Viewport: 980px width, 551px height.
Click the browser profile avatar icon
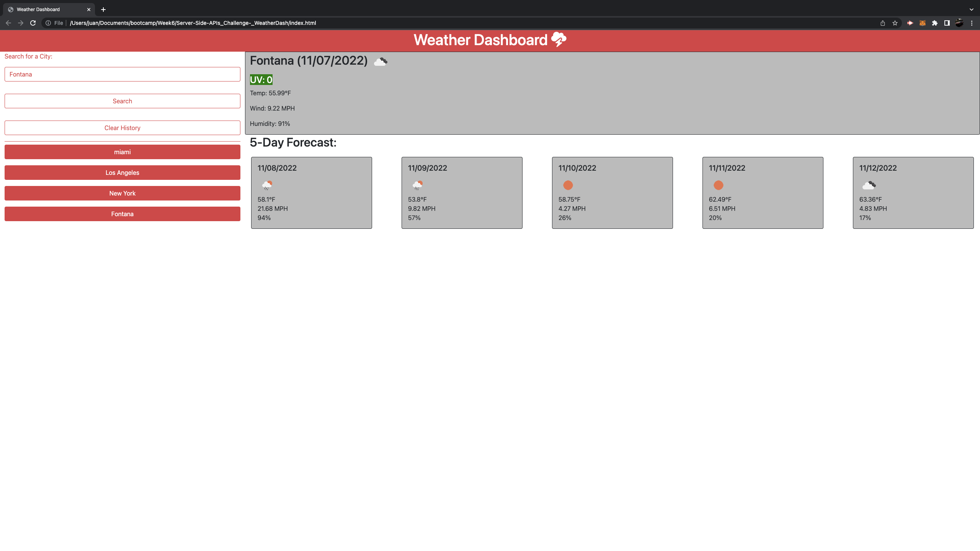point(959,23)
